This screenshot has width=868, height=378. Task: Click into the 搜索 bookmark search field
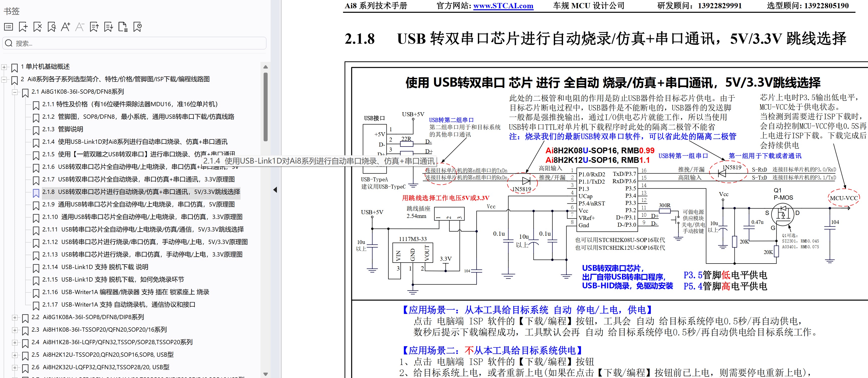[134, 43]
